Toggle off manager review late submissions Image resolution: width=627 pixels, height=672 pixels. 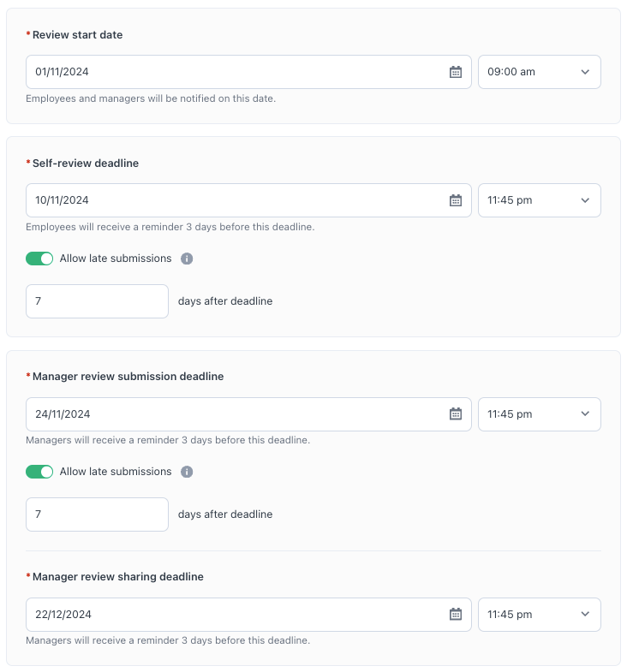coord(39,472)
